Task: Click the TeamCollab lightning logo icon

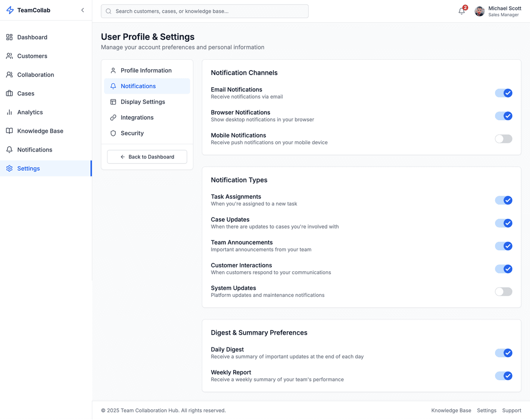Action: tap(10, 10)
